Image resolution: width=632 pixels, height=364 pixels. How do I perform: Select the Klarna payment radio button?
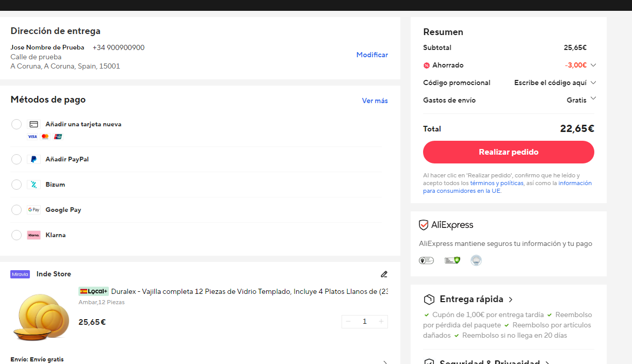17,235
